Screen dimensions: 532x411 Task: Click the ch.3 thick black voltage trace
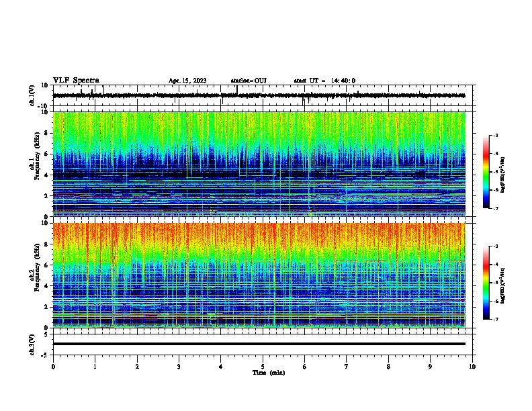pyautogui.click(x=259, y=344)
